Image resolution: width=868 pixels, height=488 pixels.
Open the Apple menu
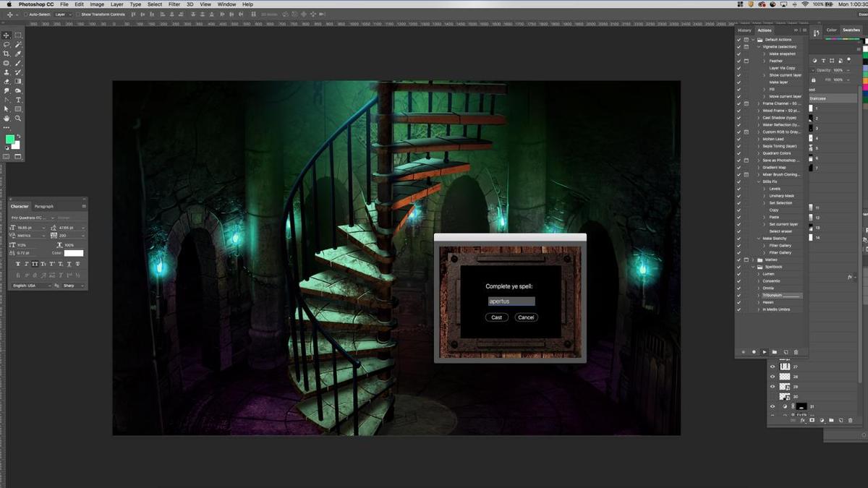(9, 4)
